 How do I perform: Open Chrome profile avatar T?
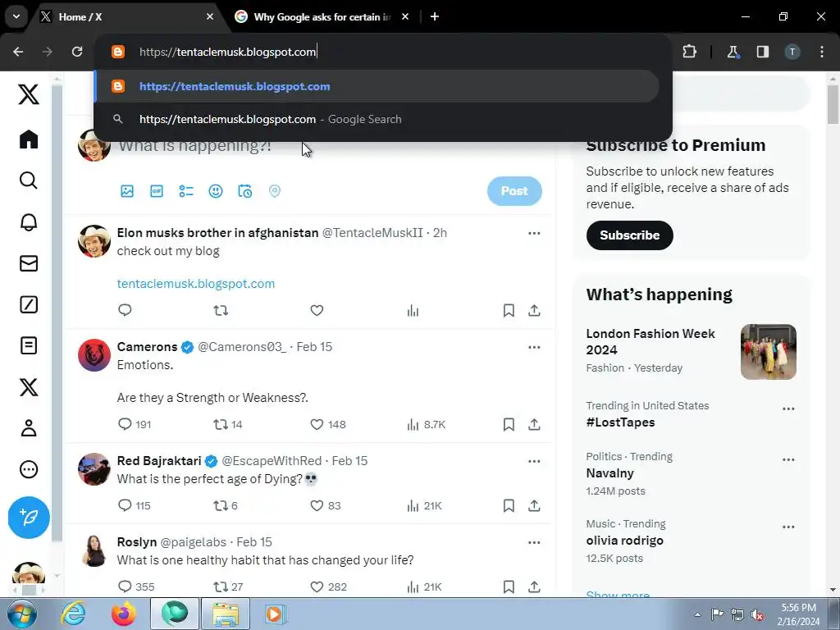[792, 52]
